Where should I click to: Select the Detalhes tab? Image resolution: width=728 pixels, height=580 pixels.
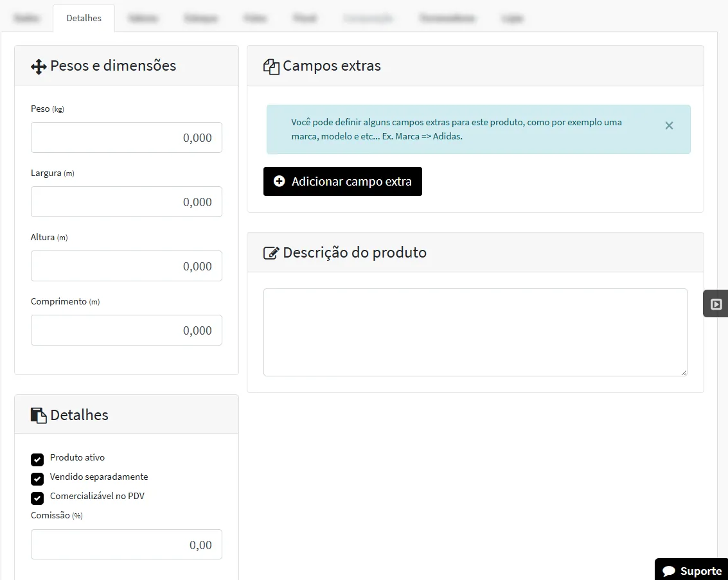point(84,18)
